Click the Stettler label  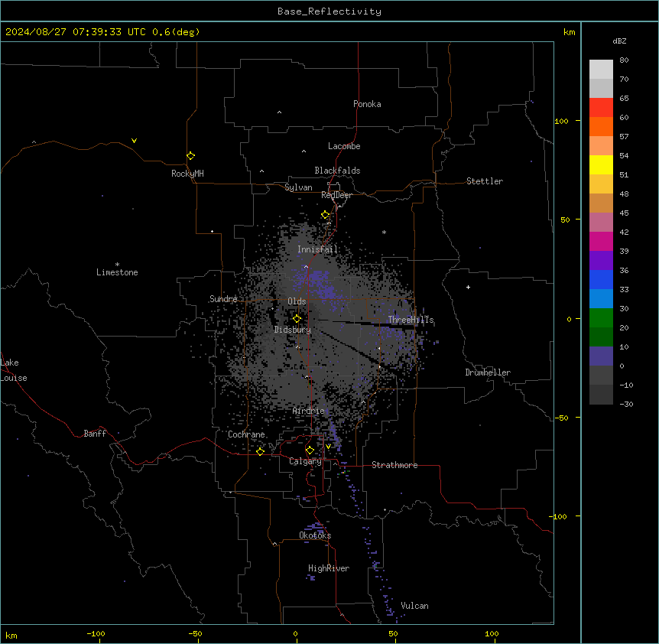click(484, 181)
